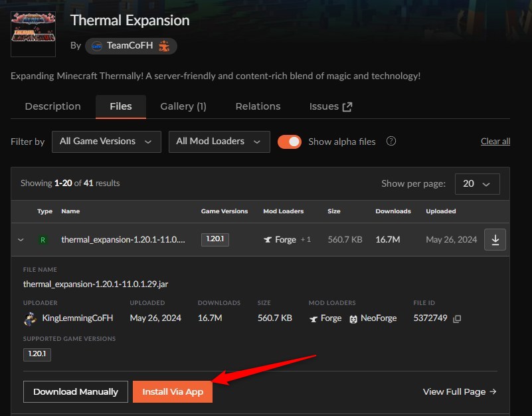Viewport: 532px width, 416px height.
Task: Download the file with the download arrow button
Action: click(x=495, y=240)
